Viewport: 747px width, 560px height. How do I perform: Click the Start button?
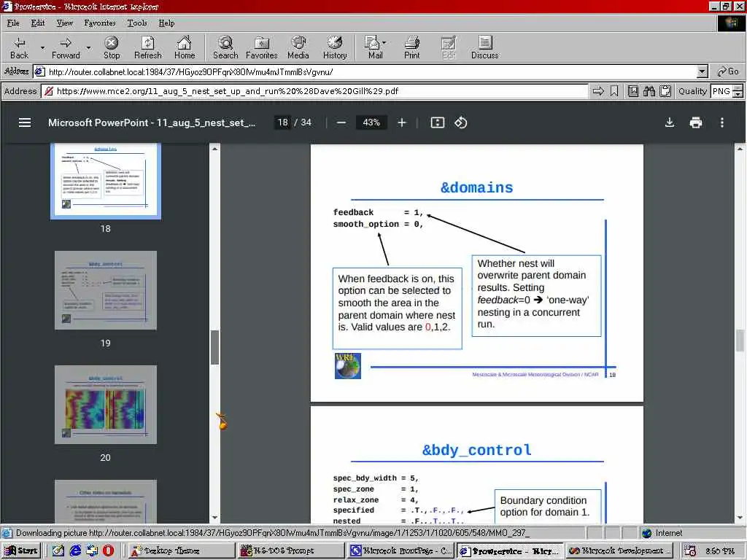[21, 551]
